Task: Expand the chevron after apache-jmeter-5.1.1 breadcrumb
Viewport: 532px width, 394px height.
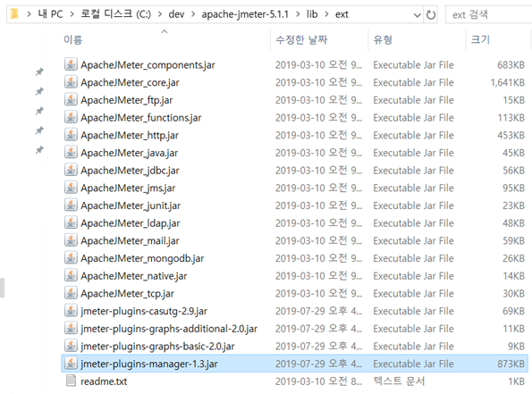Action: pos(298,14)
